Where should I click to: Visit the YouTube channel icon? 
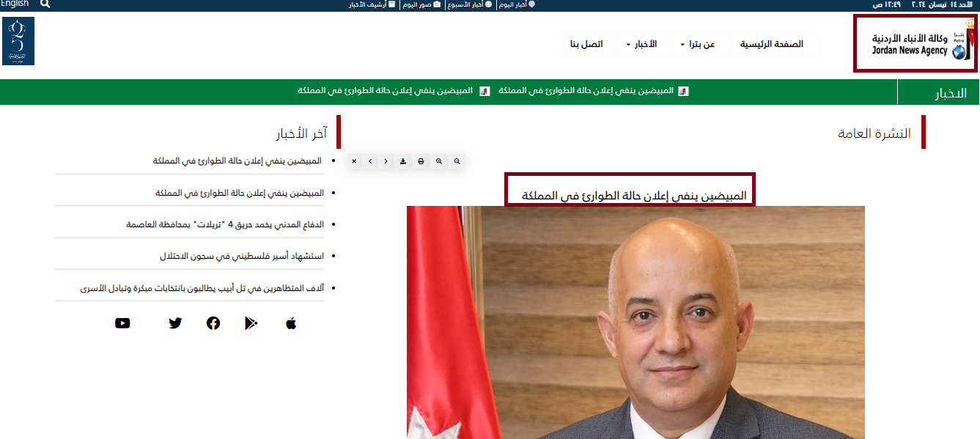point(122,323)
